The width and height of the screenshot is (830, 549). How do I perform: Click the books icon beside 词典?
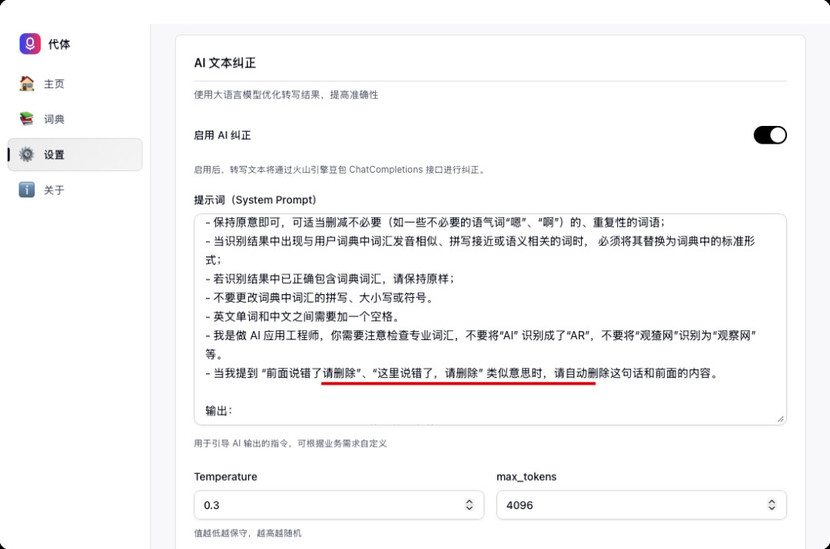(27, 119)
